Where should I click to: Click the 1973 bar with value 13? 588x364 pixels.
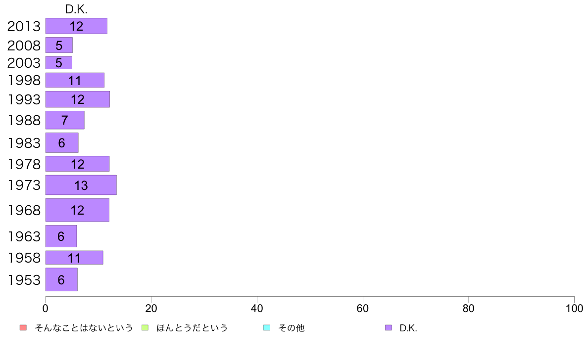tap(81, 185)
